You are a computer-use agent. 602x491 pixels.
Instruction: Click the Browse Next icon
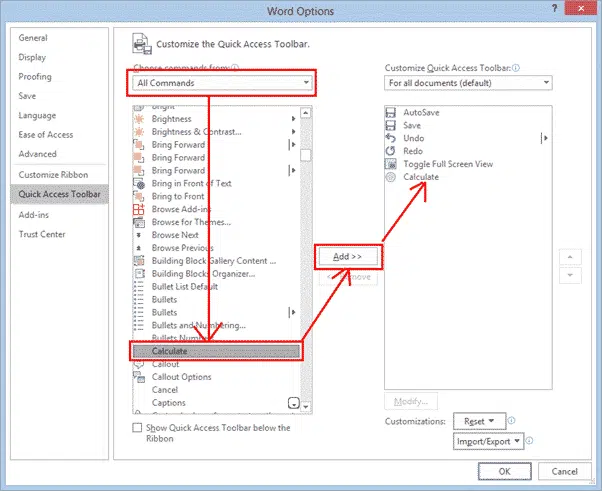coord(139,235)
